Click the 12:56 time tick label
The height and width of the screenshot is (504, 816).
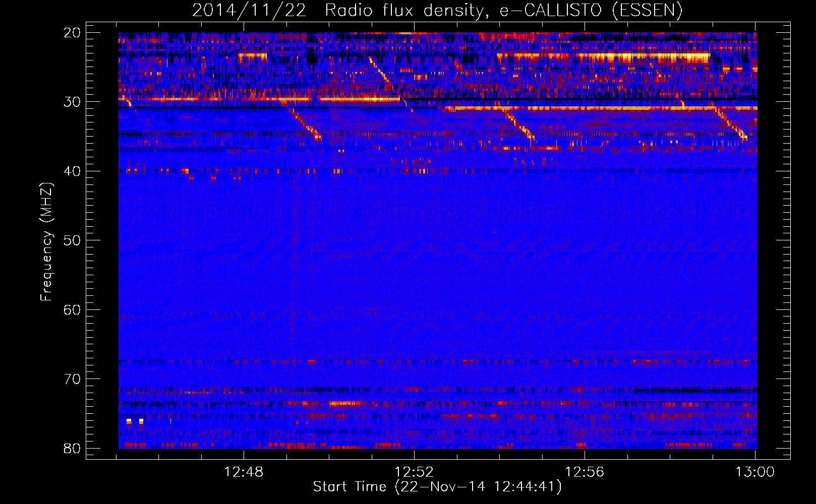pyautogui.click(x=585, y=472)
